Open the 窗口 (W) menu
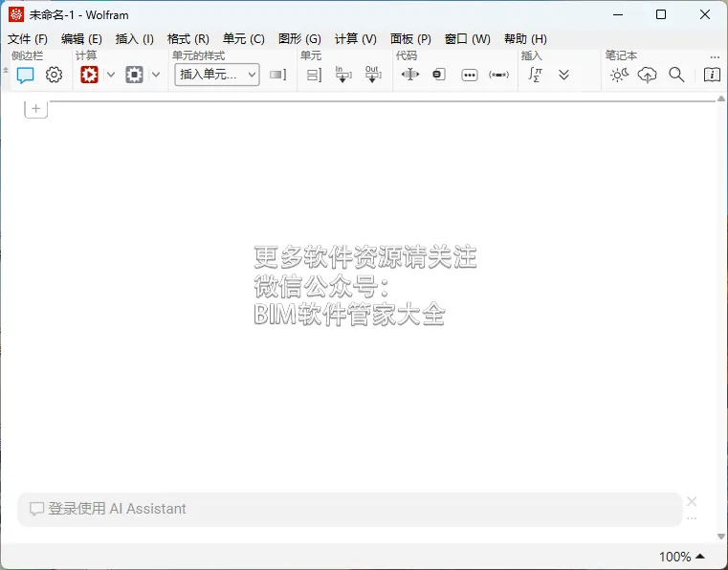The image size is (728, 570). (x=467, y=39)
